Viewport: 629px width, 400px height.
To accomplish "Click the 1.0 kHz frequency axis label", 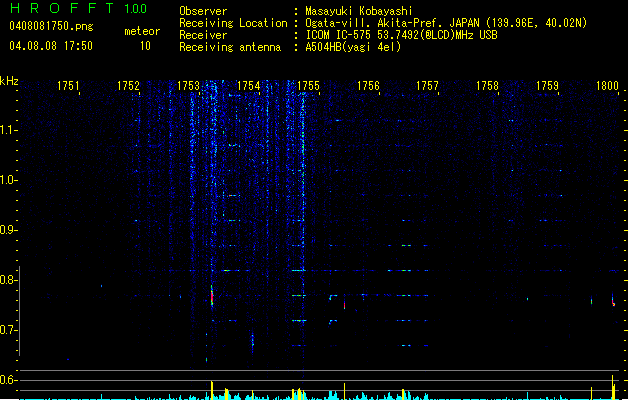I will [8, 180].
